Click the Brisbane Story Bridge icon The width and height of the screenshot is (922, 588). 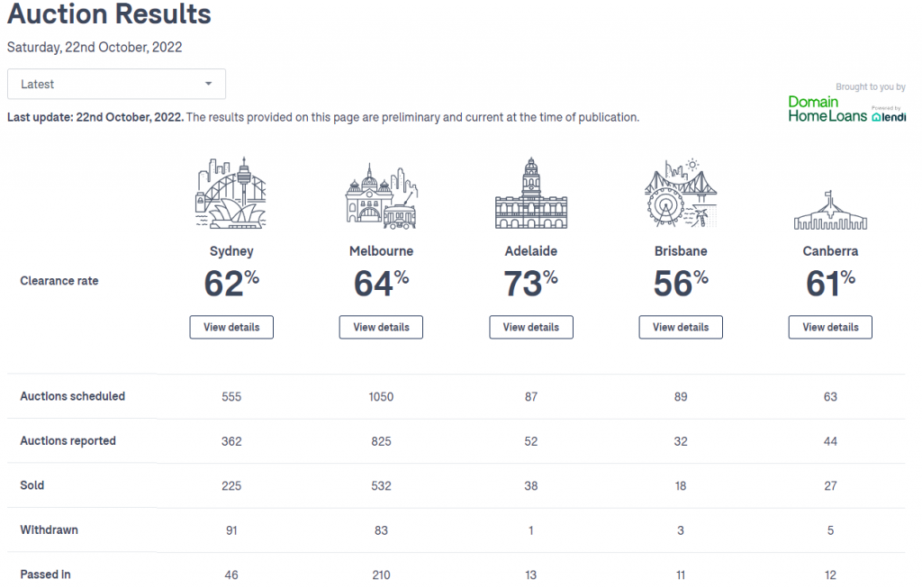pyautogui.click(x=681, y=193)
